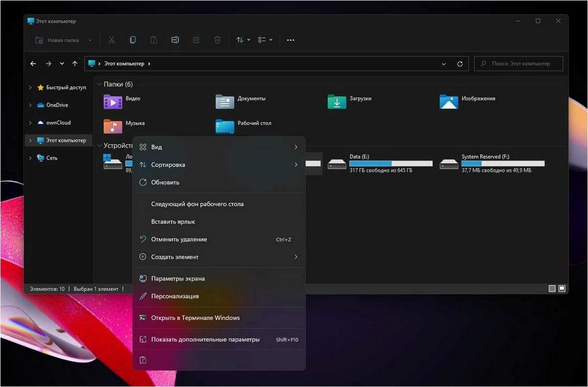Click the paste icon at context menu bottom

click(x=143, y=360)
